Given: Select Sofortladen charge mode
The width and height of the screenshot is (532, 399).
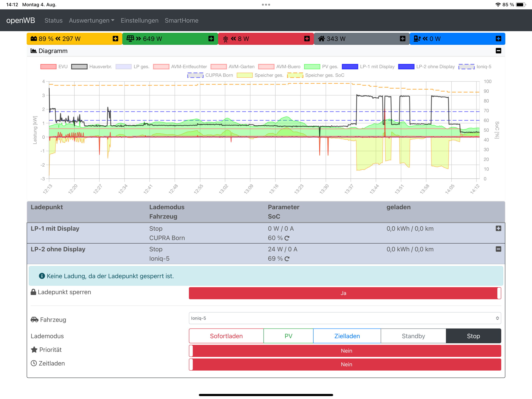Looking at the screenshot, I should pos(226,336).
